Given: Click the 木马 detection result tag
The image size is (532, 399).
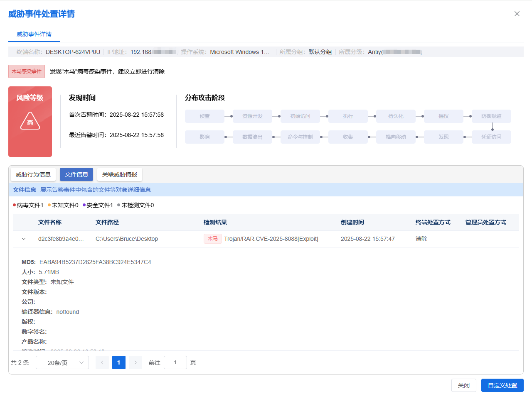Looking at the screenshot, I should (x=212, y=239).
